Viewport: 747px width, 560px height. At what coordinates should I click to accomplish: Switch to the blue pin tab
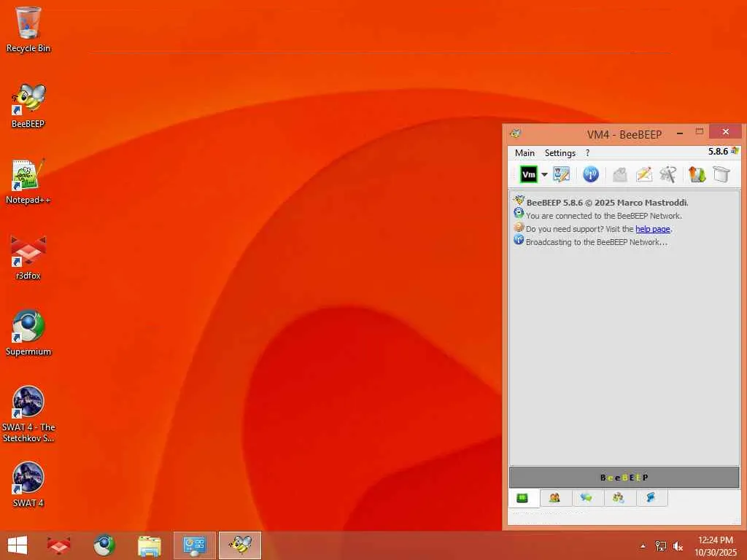click(x=651, y=497)
